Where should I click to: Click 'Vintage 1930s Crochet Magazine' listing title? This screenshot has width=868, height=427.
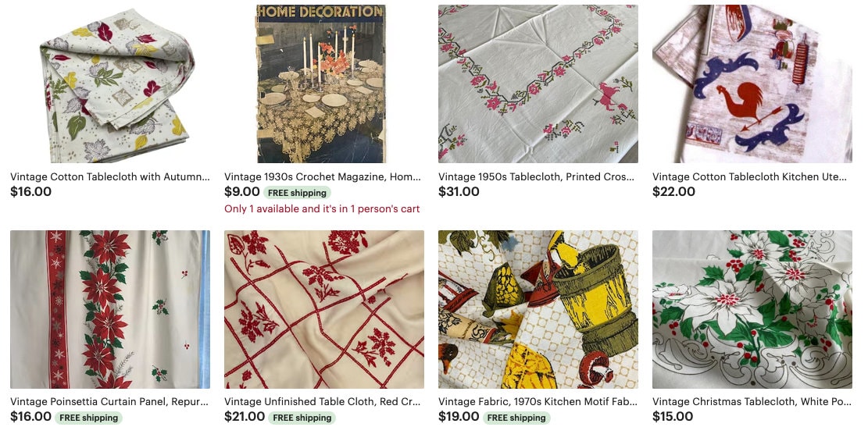(x=323, y=177)
